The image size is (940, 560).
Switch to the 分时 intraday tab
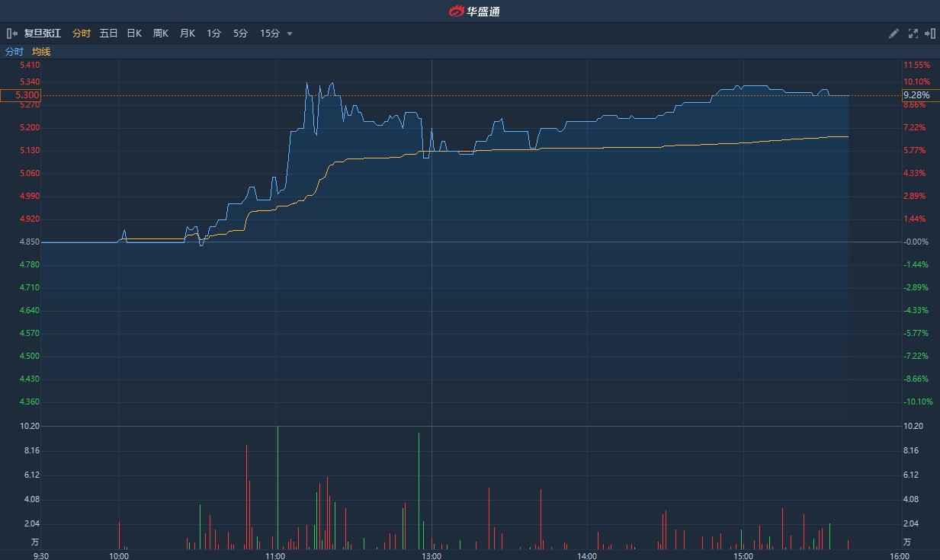coord(82,34)
